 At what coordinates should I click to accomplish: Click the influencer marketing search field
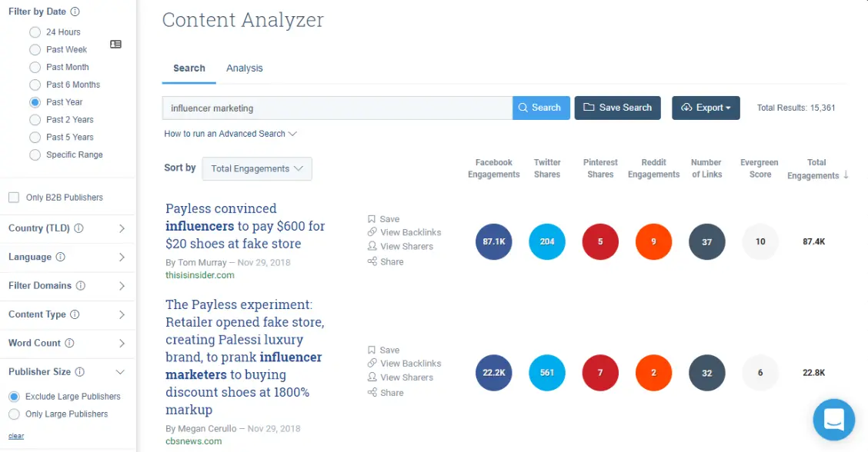(337, 108)
